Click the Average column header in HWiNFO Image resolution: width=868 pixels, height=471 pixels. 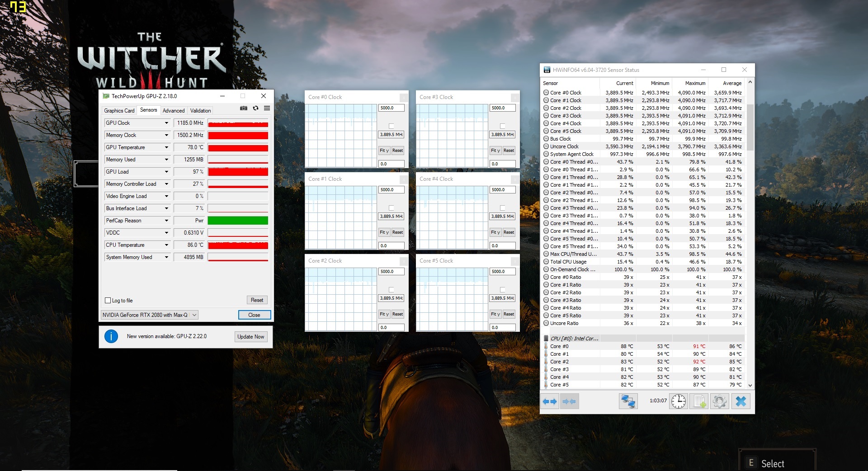point(726,83)
